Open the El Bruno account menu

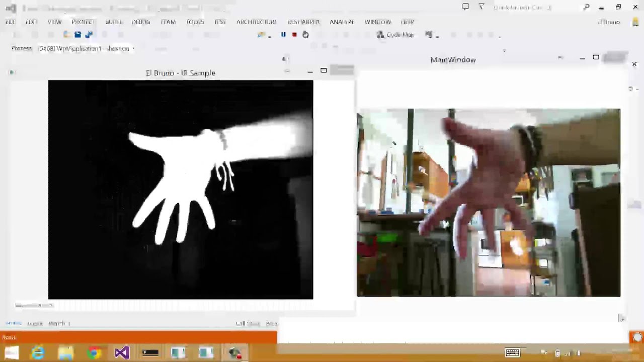[609, 22]
